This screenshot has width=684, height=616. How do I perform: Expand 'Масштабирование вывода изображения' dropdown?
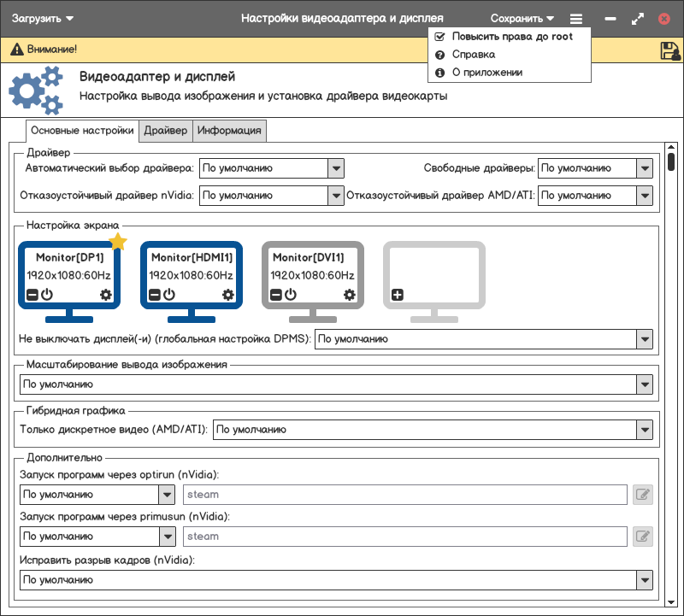pos(645,384)
